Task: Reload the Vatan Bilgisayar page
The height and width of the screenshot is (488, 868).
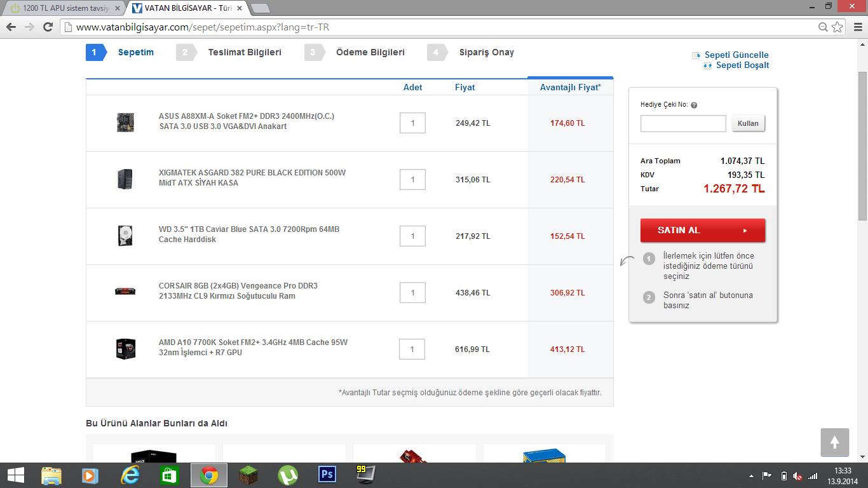Action: pyautogui.click(x=48, y=27)
